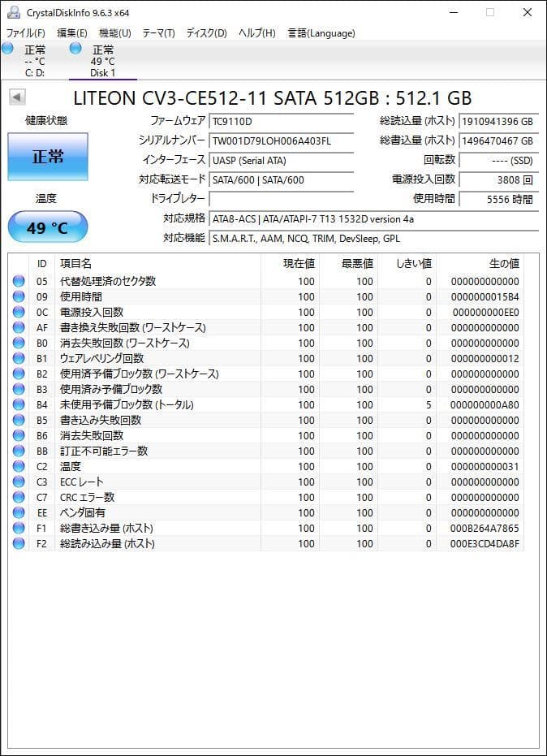547x756 pixels.
Task: Minimize the CrystalDiskInfo window
Action: click(452, 12)
